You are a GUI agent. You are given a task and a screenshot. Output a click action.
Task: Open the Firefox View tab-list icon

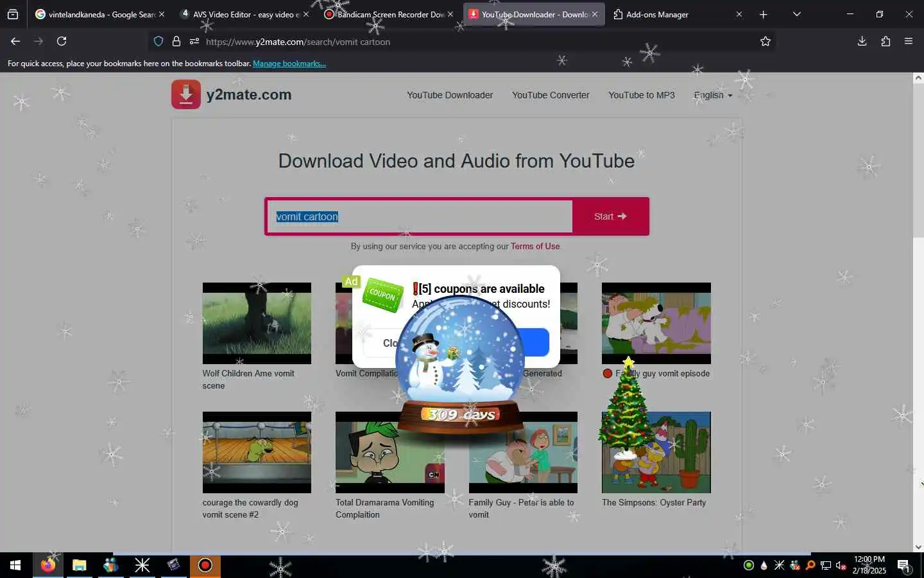(x=13, y=14)
